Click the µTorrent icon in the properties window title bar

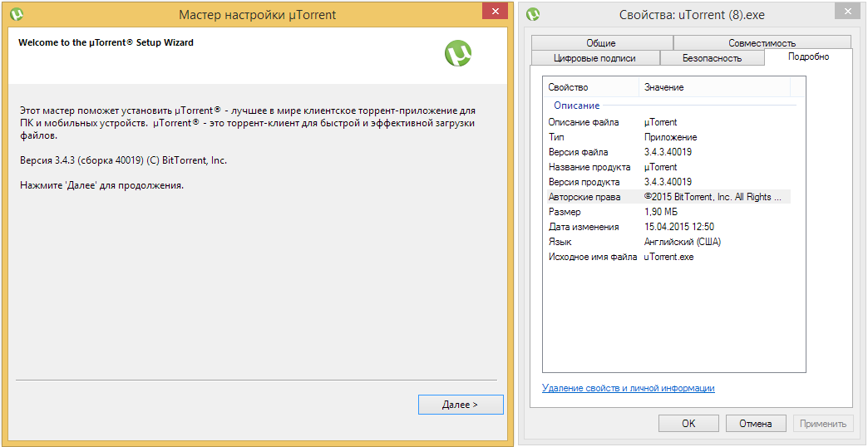pos(533,14)
